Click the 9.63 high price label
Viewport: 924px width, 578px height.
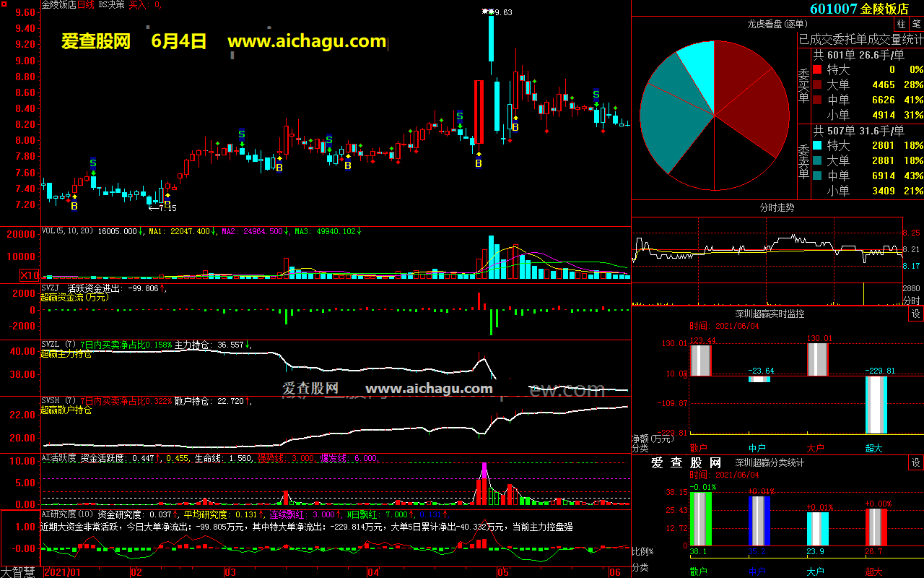point(503,12)
